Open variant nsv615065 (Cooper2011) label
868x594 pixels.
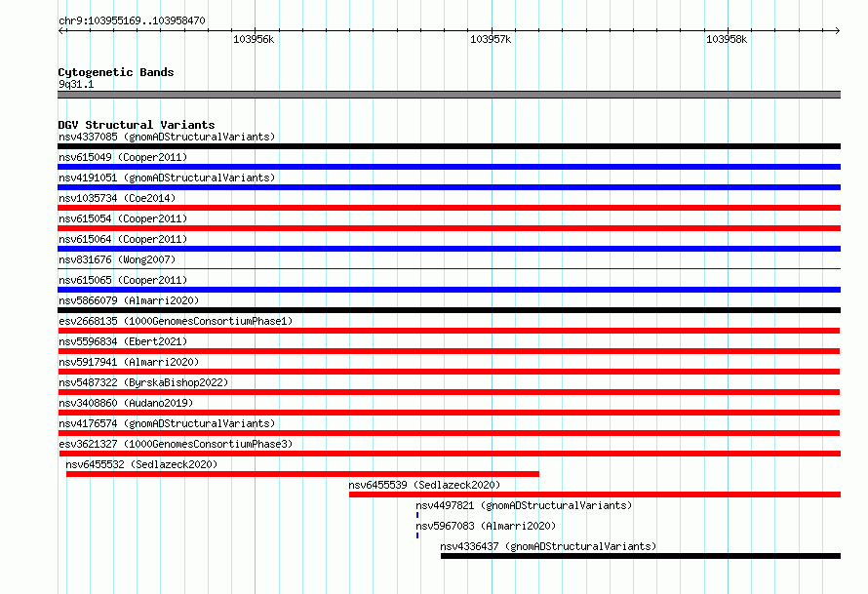(123, 280)
